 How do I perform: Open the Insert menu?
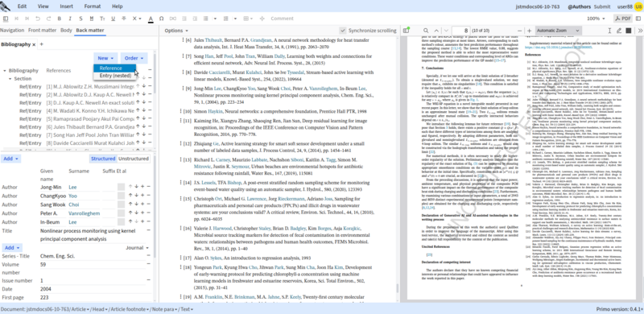click(67, 6)
